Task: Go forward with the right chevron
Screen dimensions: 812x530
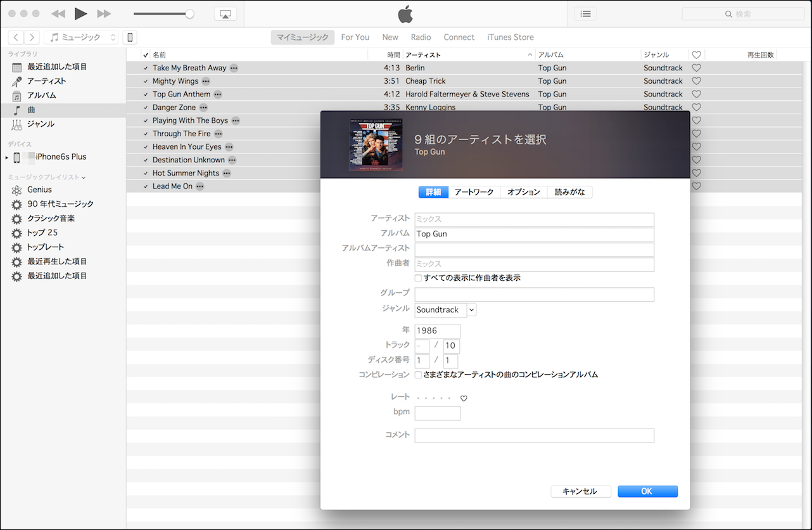Action: 32,37
